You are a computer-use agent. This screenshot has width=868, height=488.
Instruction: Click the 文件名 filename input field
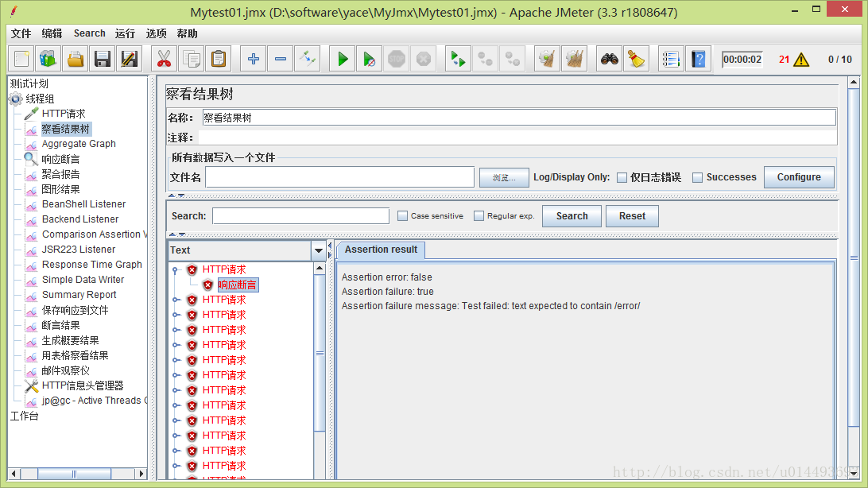click(340, 177)
